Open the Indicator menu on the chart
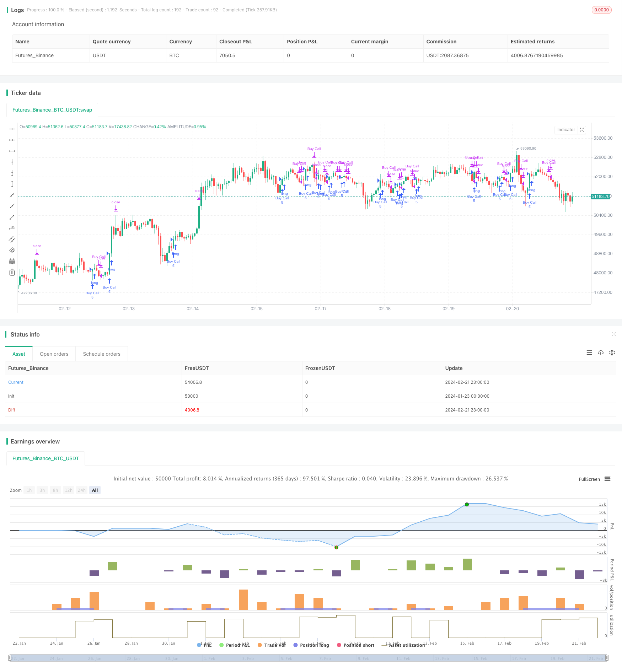Image resolution: width=622 pixels, height=672 pixels. click(x=566, y=130)
